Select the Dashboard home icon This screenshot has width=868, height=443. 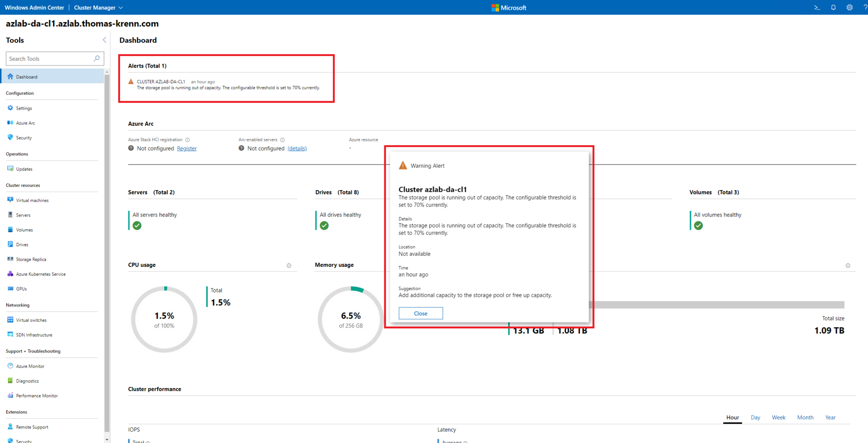click(10, 76)
